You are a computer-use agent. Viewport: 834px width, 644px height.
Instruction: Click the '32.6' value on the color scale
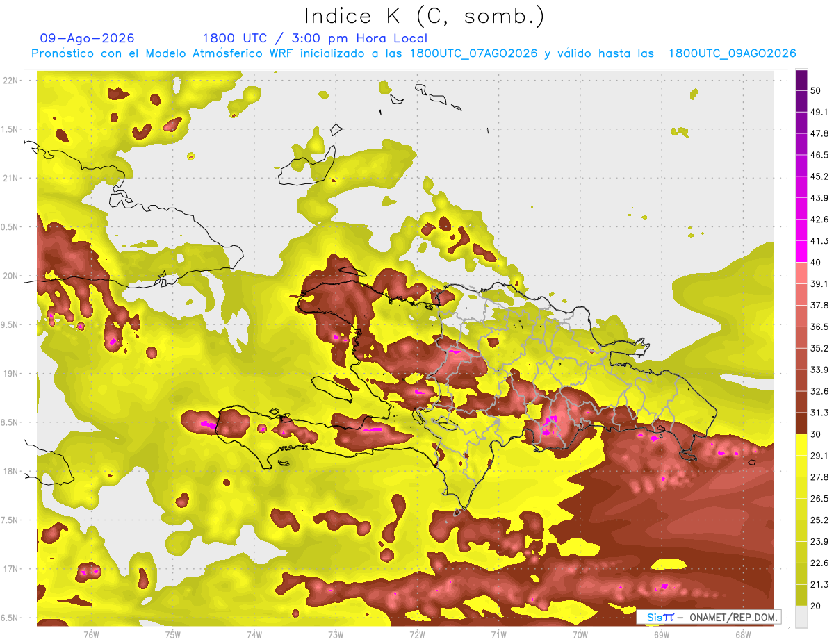click(819, 391)
